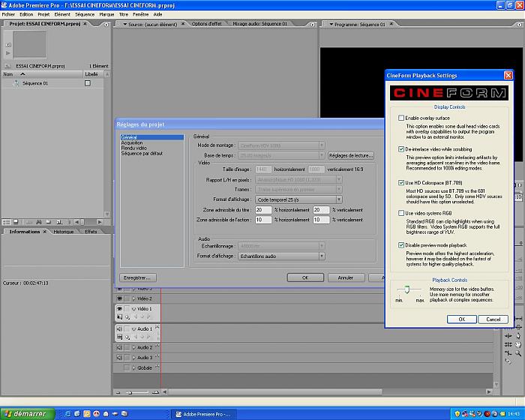This screenshot has height=420, width=525.
Task: Hide Vidéo 1 track with eye icon
Action: coord(119,309)
